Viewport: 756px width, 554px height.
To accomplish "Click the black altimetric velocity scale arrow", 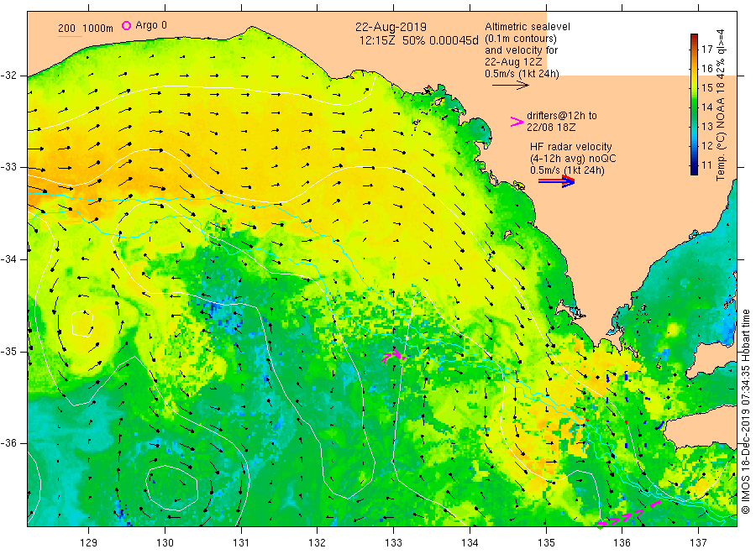I will coord(511,86).
